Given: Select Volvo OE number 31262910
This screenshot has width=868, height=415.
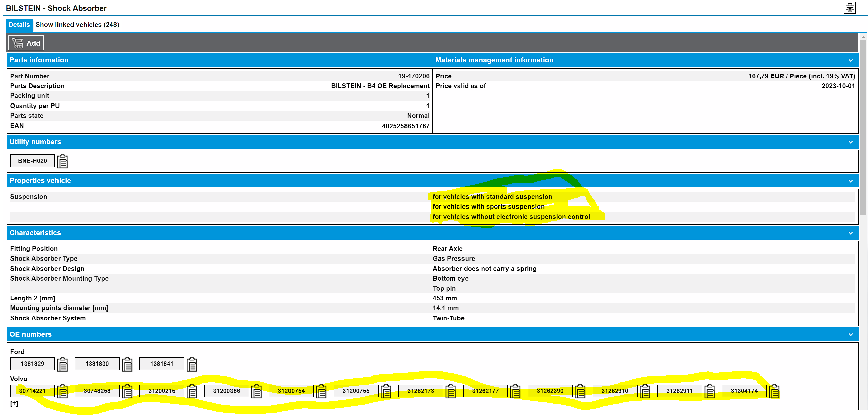Looking at the screenshot, I should pos(615,391).
